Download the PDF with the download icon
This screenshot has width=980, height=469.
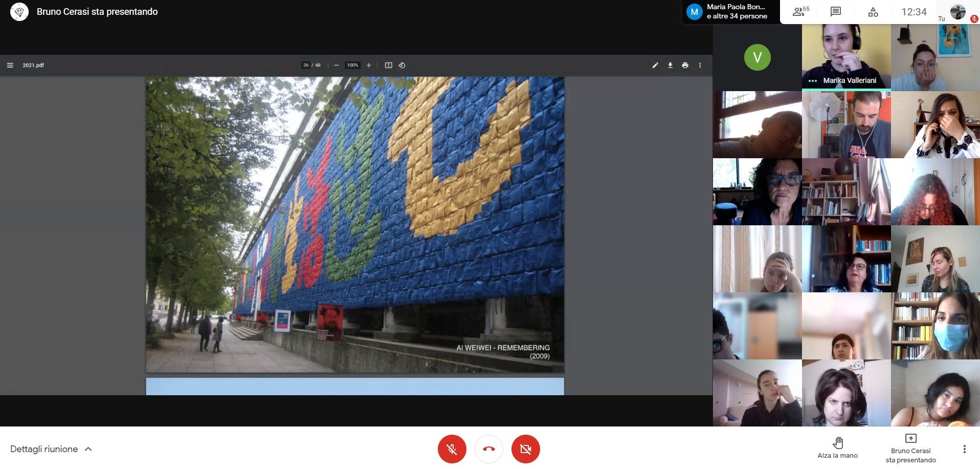670,66
